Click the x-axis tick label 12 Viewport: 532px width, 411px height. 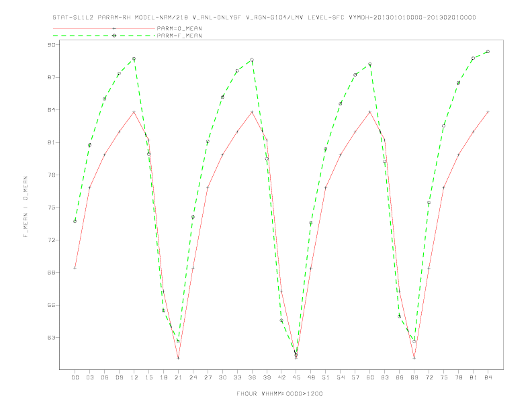coord(134,377)
